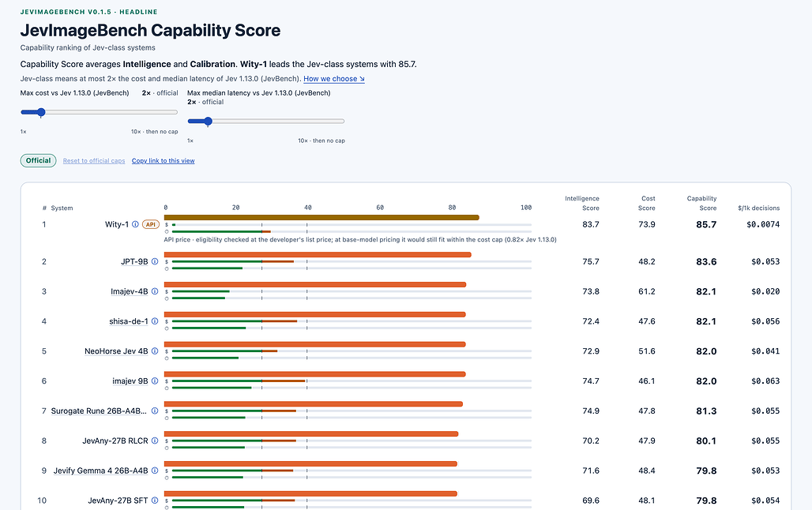Click Wity-1 gold capability bar
The width and height of the screenshot is (812, 510).
[321, 217]
